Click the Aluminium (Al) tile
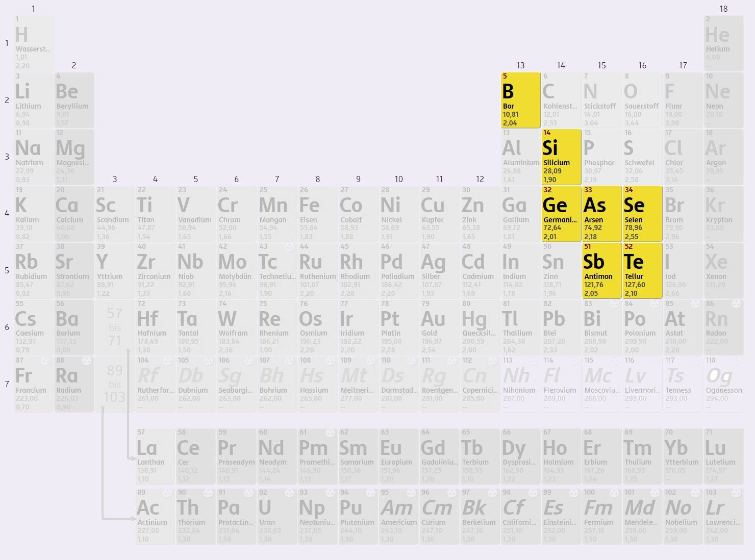 coord(521,157)
